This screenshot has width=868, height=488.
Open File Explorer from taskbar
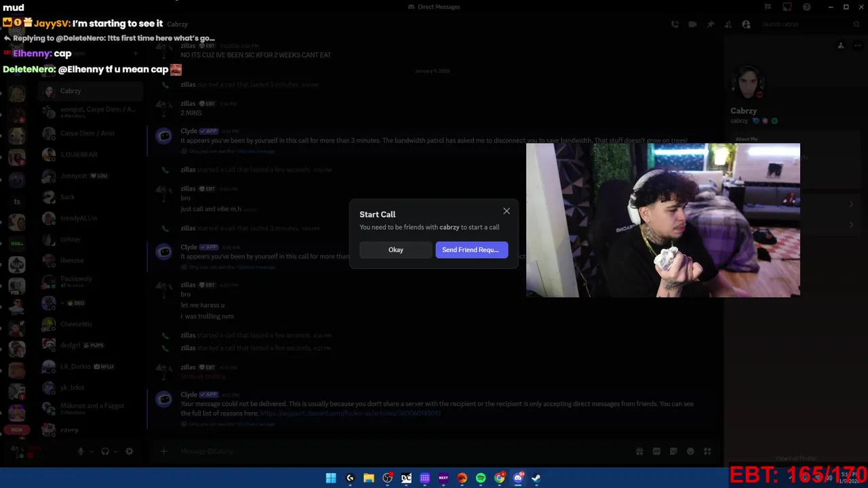coord(369,478)
